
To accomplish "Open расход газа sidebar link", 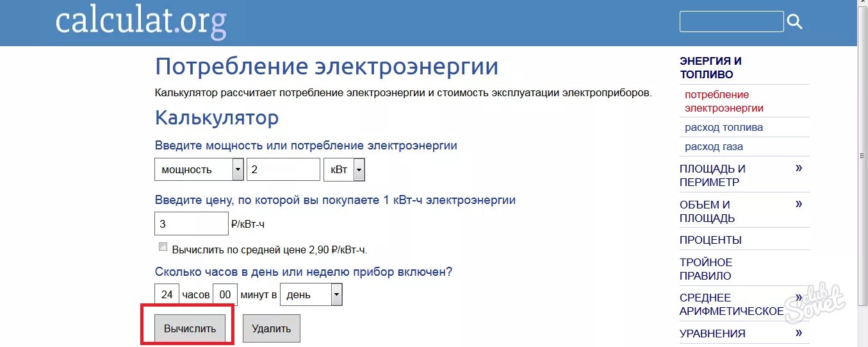I will coord(714,146).
